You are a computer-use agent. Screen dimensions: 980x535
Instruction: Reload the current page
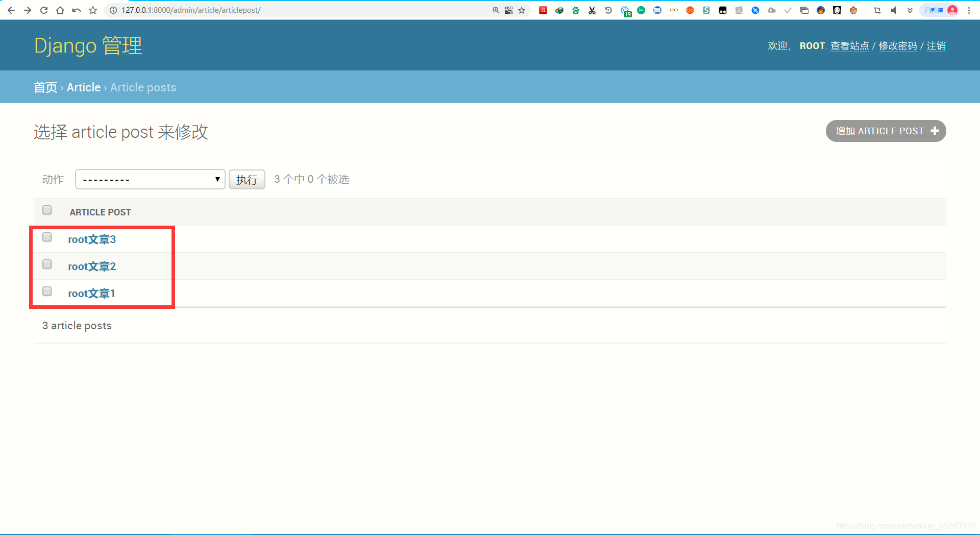click(44, 10)
